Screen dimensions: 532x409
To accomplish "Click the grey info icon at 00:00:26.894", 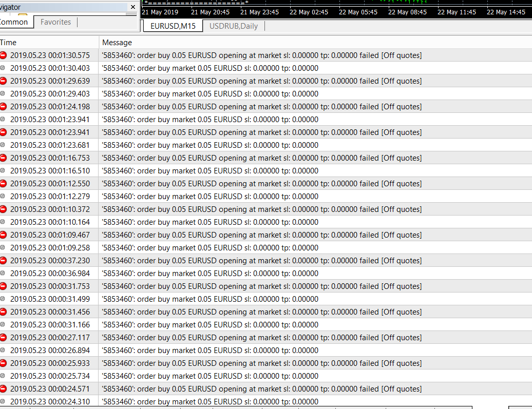I will 3,350.
